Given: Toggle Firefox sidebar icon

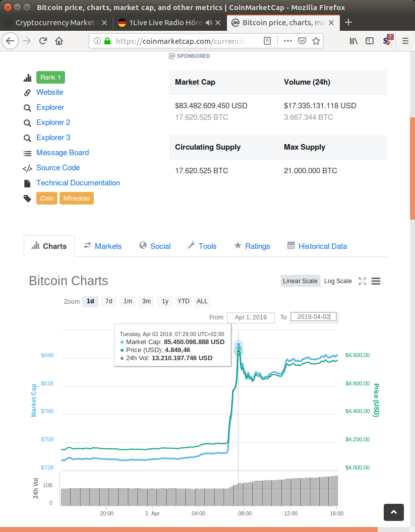Looking at the screenshot, I should 370,41.
